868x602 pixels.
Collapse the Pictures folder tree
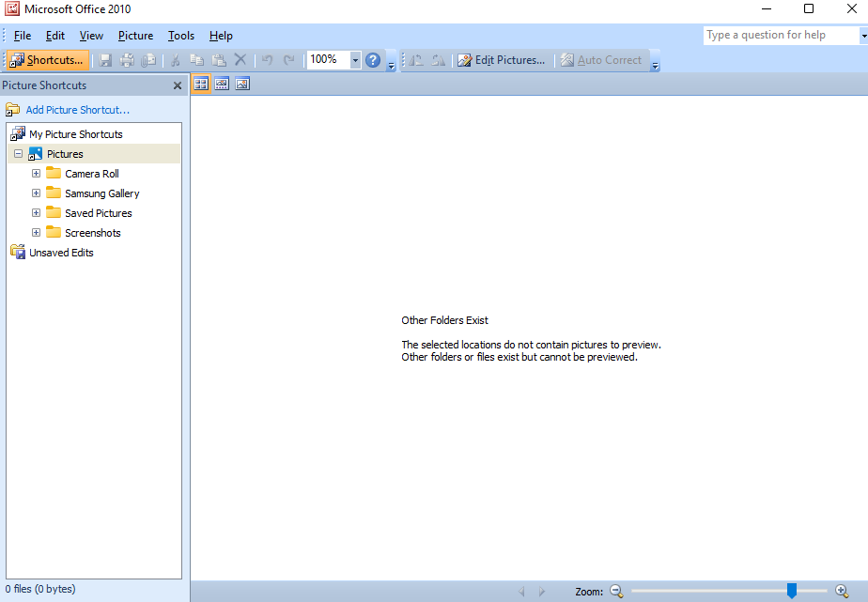click(18, 154)
